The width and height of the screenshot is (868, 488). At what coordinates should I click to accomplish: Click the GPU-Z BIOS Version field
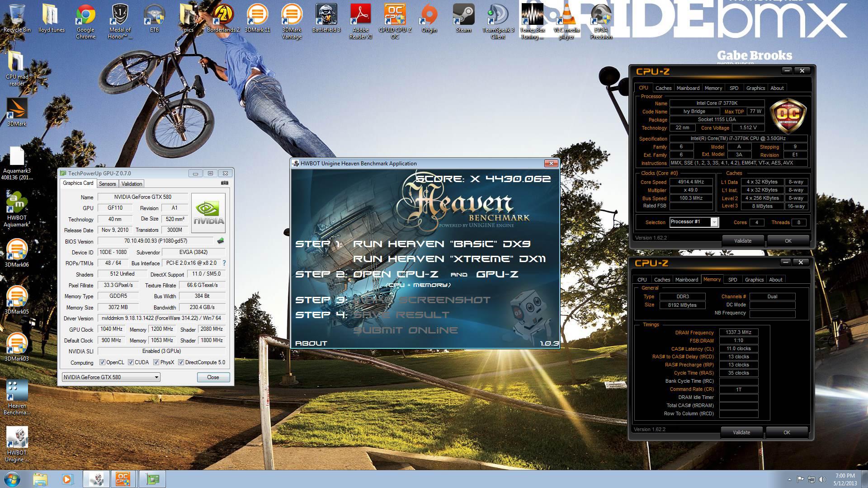[156, 241]
